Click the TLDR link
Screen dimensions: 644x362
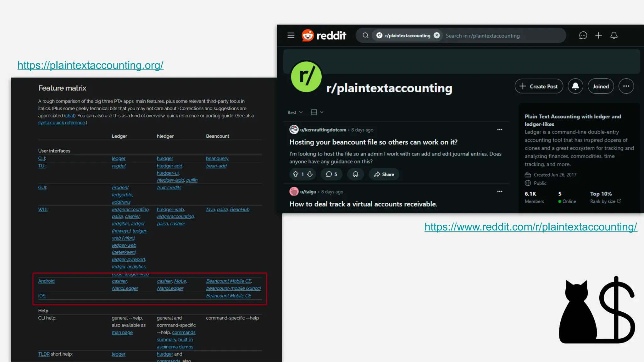pos(44,354)
